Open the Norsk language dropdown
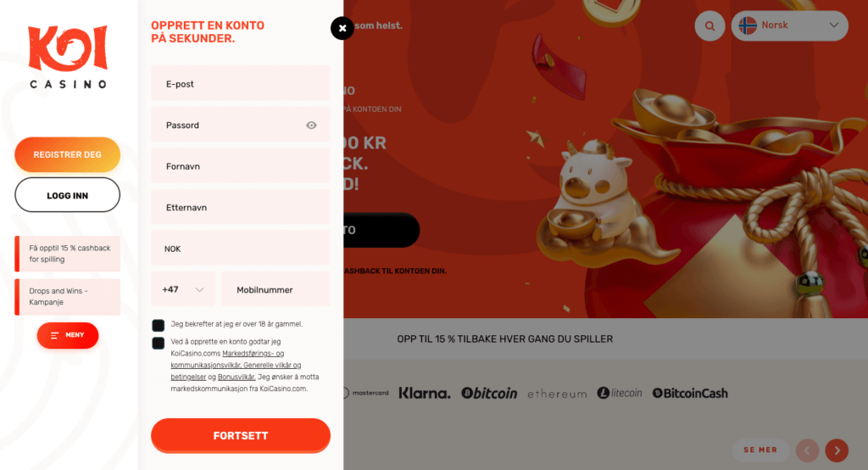The image size is (868, 470). [x=789, y=25]
